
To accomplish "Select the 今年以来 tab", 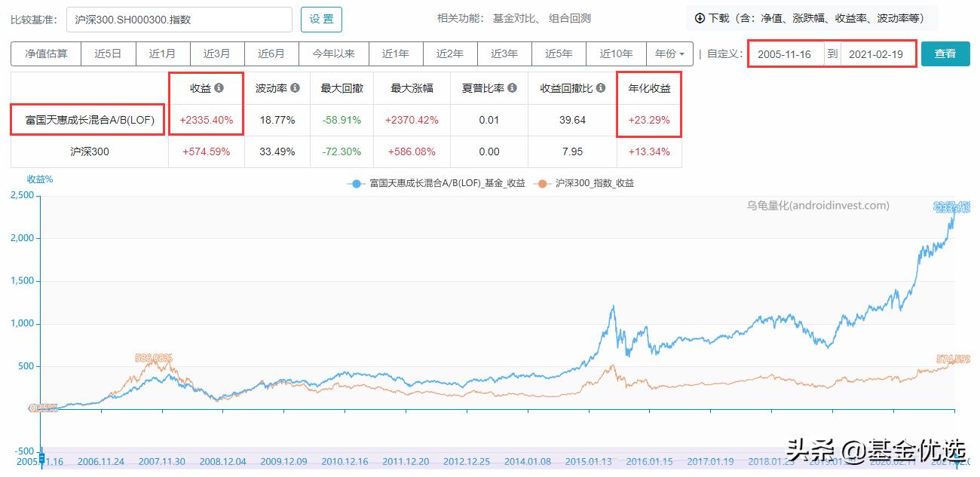I will click(x=335, y=54).
